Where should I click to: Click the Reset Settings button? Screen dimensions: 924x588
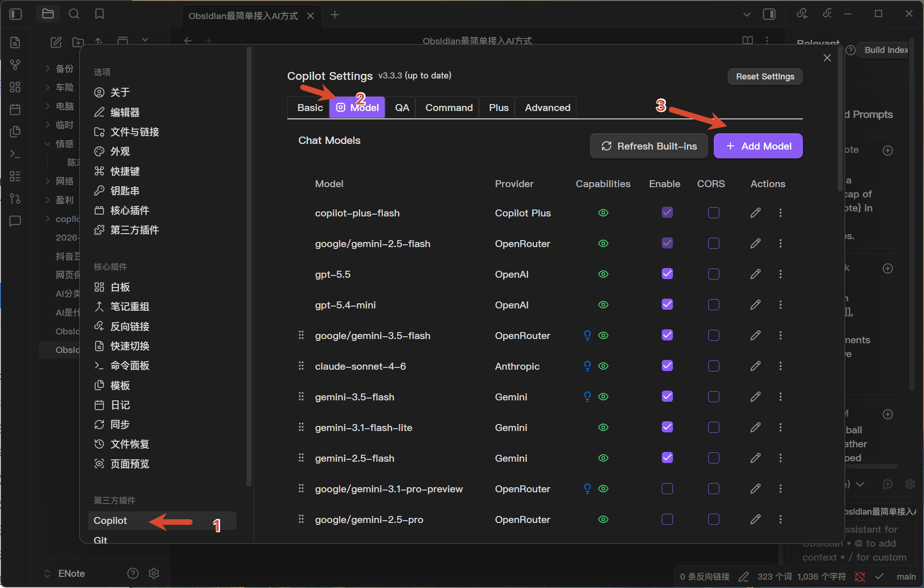coord(765,77)
